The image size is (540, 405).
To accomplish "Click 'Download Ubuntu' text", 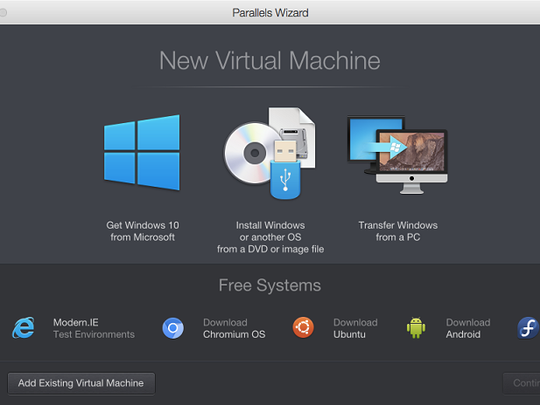I will click(355, 328).
